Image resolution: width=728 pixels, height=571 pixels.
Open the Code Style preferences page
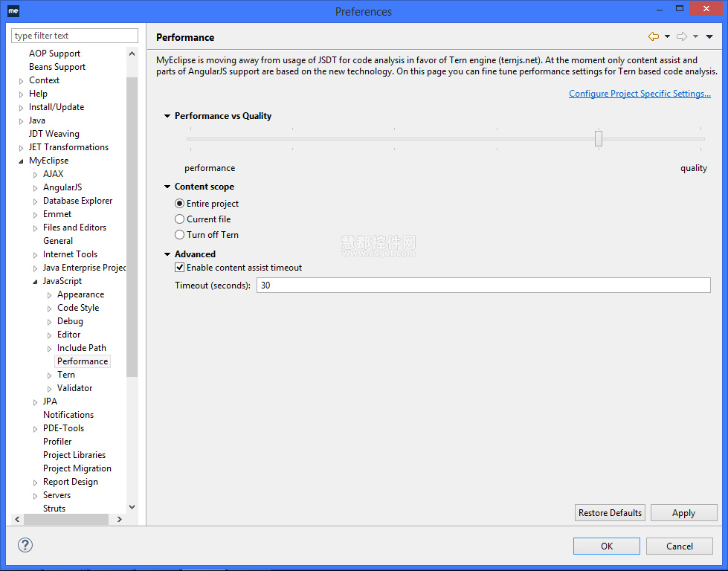click(x=78, y=308)
